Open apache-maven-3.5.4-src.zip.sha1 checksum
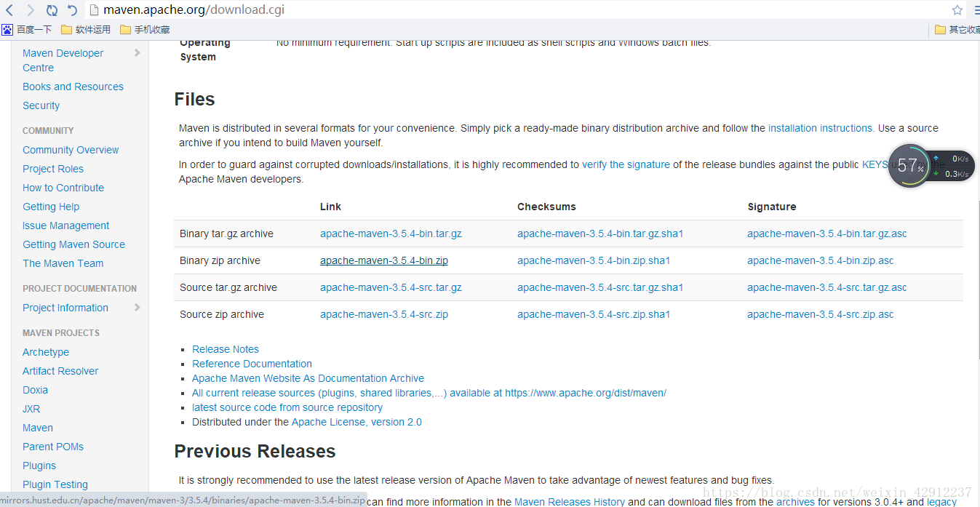 click(x=594, y=314)
